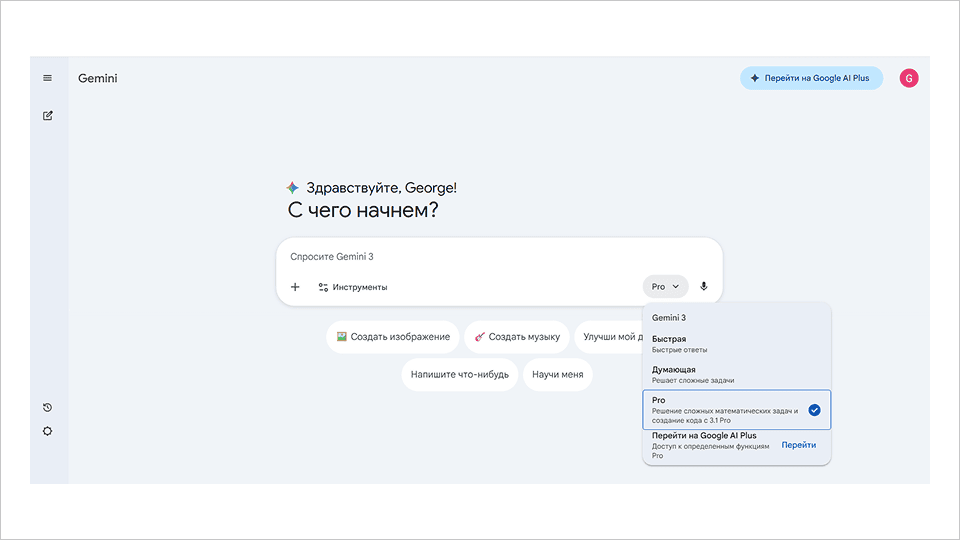Start a new chat with pencil icon
Image resolution: width=960 pixels, height=540 pixels.
pos(48,116)
